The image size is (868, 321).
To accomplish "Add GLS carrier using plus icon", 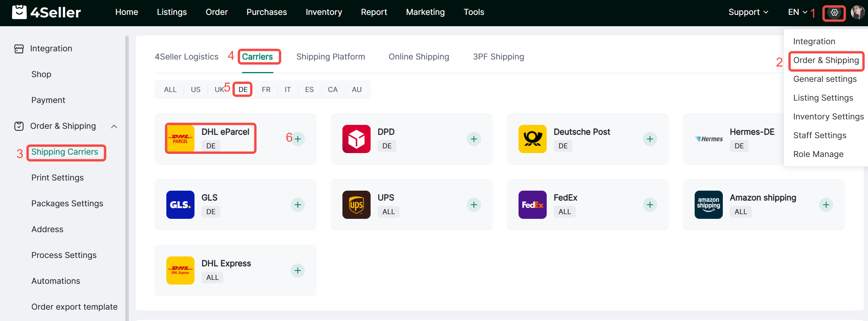I will (298, 205).
